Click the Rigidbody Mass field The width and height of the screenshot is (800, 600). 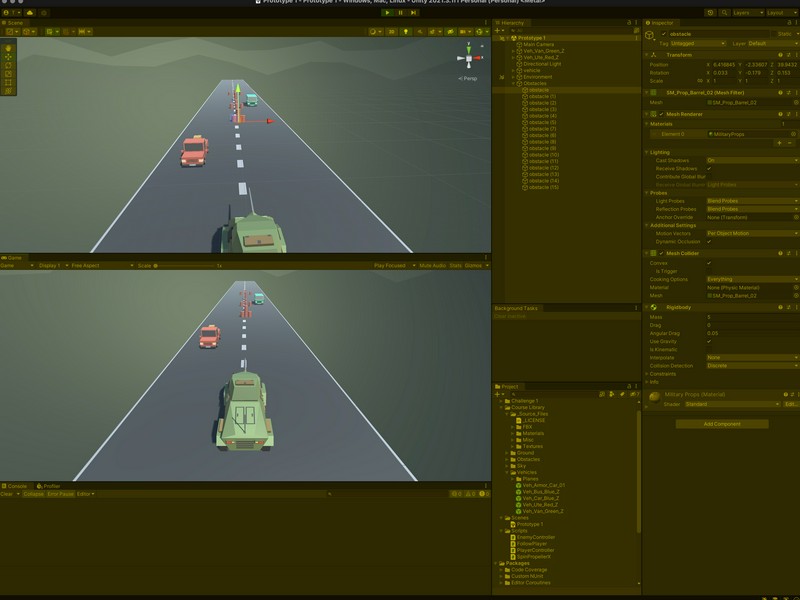(x=752, y=317)
